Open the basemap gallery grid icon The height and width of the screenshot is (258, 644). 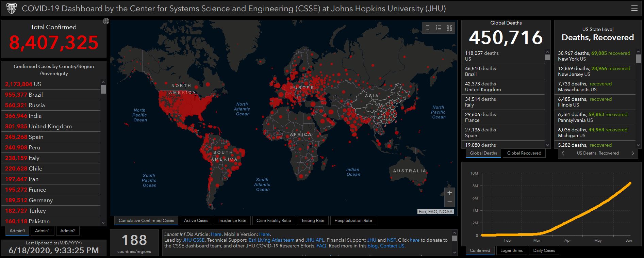449,28
